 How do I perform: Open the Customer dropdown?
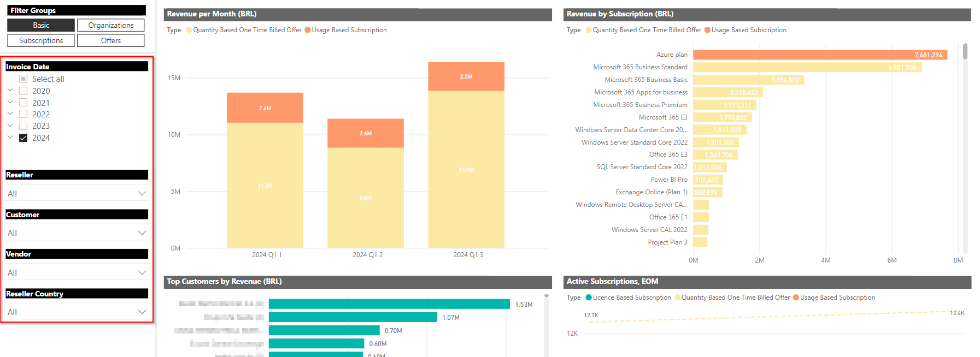(77, 233)
